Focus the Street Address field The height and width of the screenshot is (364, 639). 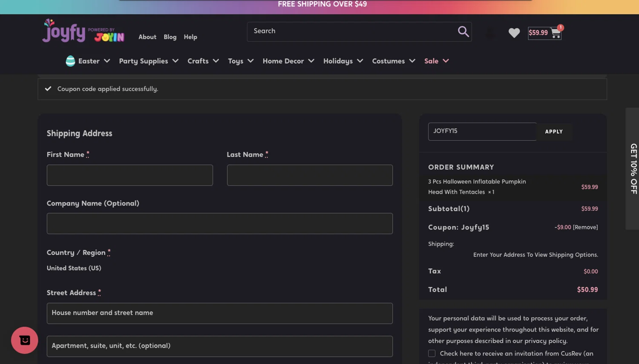pos(220,313)
